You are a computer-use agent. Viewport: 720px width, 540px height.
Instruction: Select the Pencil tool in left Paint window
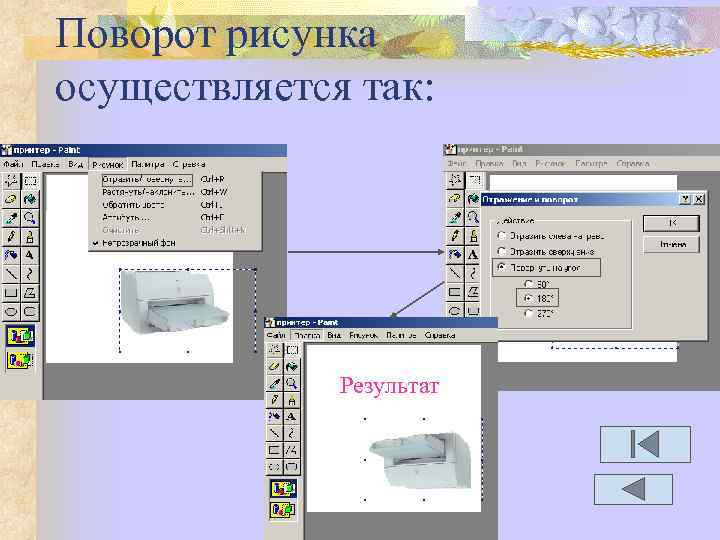[x=11, y=237]
